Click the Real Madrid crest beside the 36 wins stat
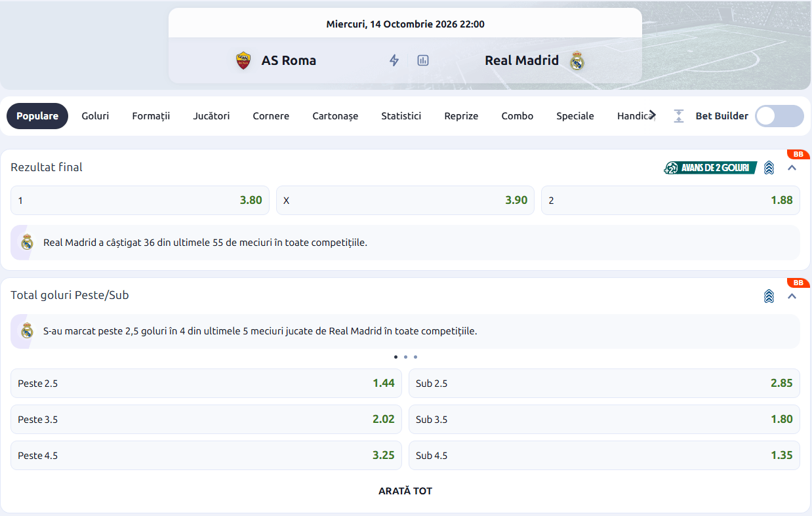 pyautogui.click(x=27, y=243)
